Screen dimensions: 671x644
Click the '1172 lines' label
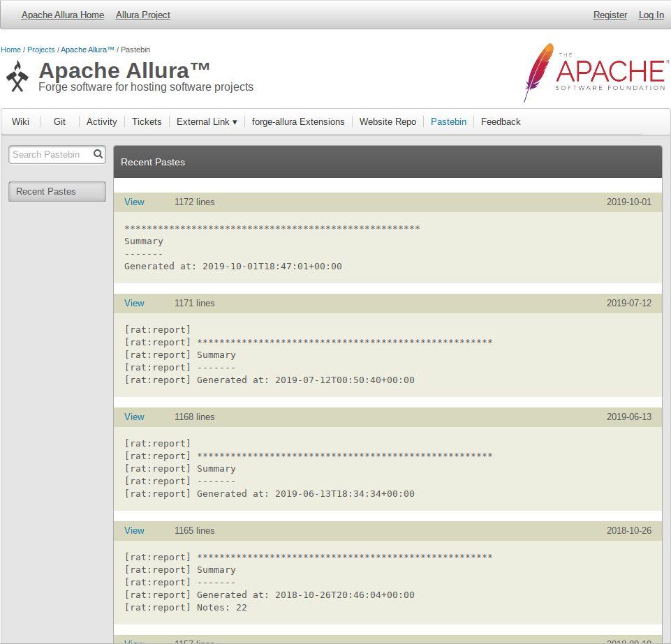[x=195, y=202]
